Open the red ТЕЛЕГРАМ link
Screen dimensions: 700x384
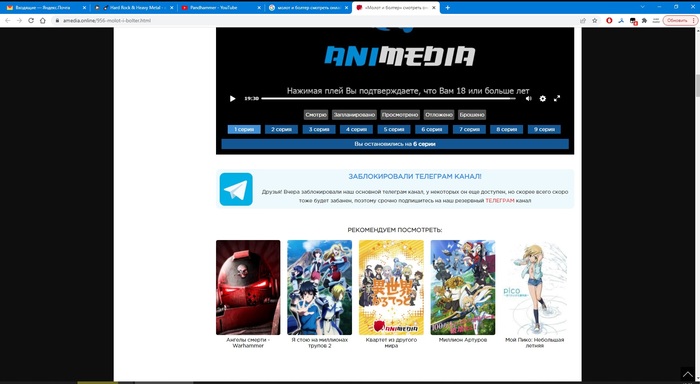500,200
